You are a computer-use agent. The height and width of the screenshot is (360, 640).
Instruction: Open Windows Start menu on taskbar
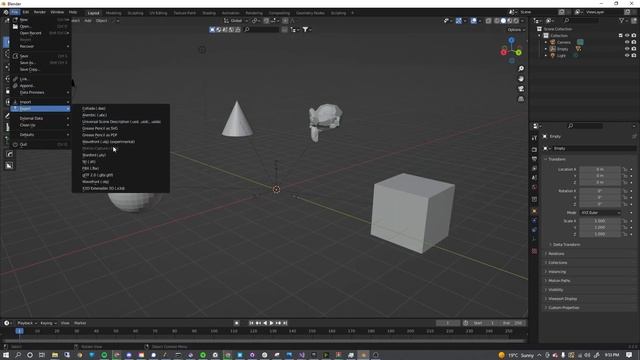[x=6, y=355]
